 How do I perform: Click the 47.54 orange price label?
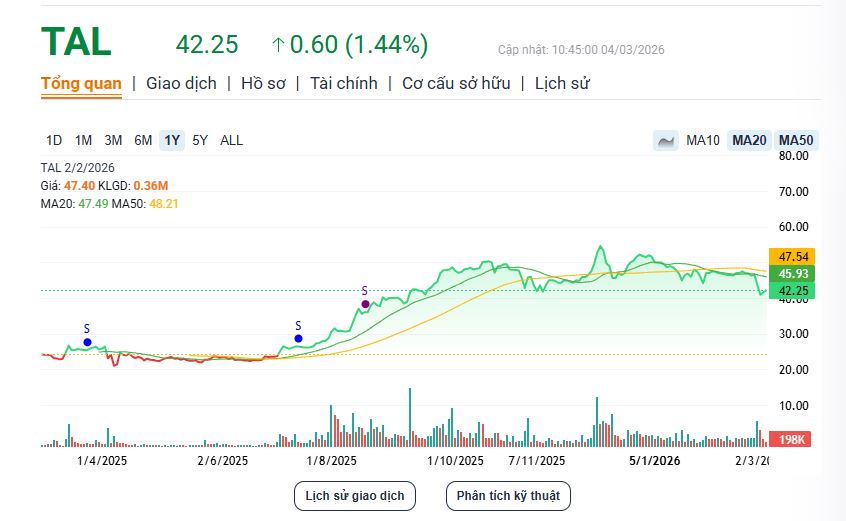point(791,256)
